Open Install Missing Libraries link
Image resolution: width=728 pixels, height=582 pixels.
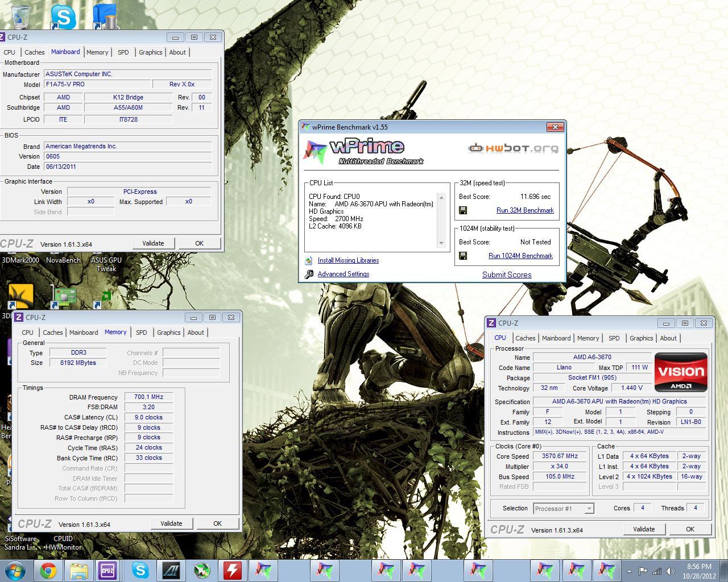(348, 260)
